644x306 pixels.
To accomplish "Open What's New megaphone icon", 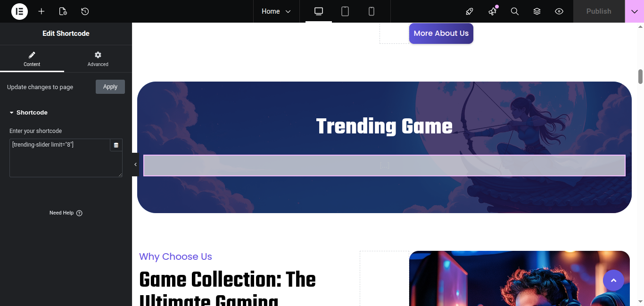I will pos(493,11).
